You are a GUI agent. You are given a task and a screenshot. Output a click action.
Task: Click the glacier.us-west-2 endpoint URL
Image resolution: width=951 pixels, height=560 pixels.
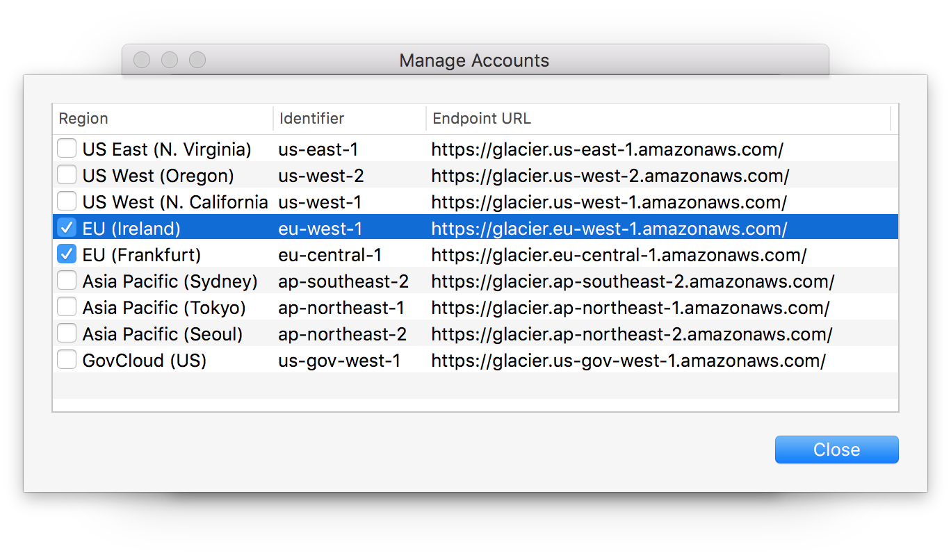pyautogui.click(x=610, y=176)
